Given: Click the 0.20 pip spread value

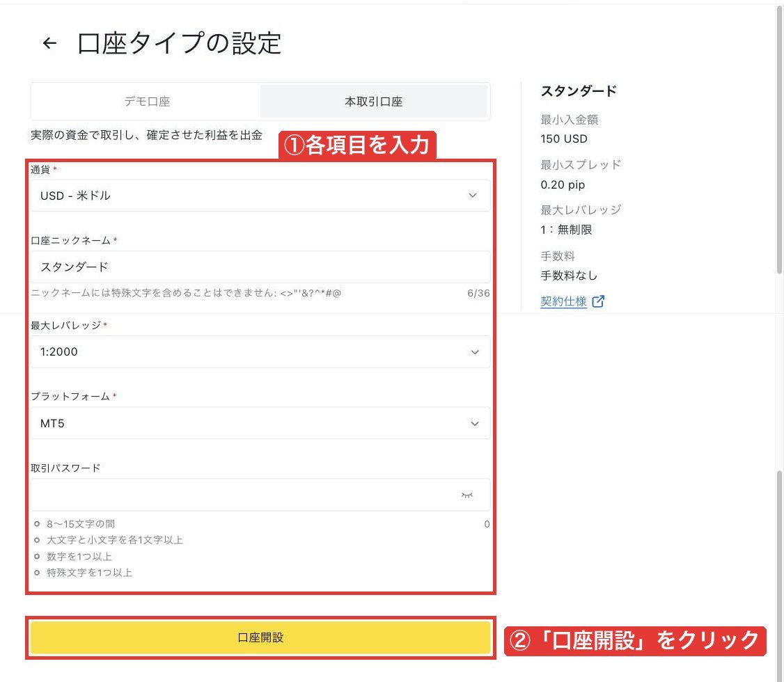Looking at the screenshot, I should (563, 184).
